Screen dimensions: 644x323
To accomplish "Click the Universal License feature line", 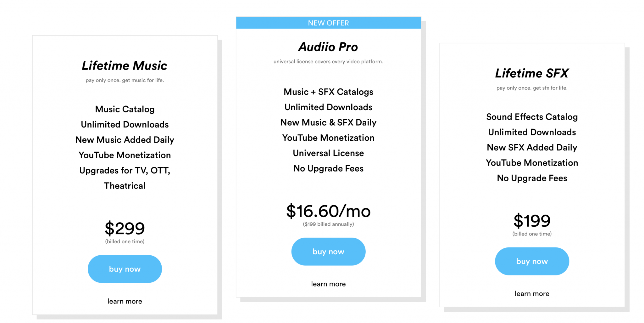I will pos(328,153).
